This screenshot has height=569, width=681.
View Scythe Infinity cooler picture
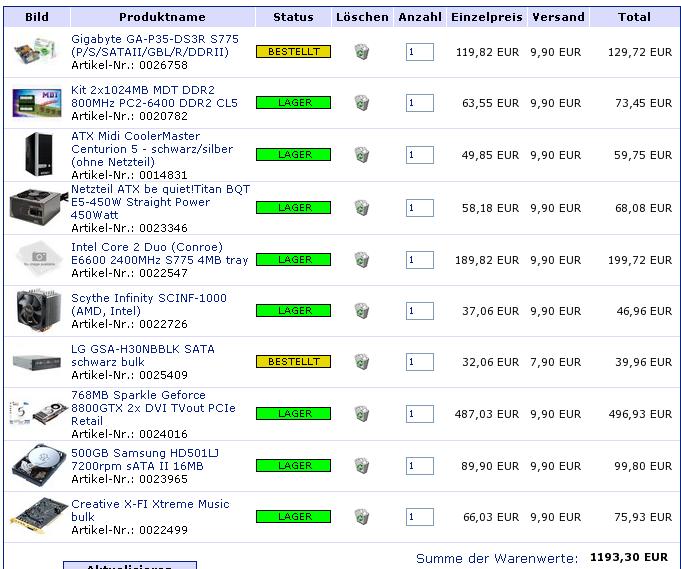[x=38, y=311]
